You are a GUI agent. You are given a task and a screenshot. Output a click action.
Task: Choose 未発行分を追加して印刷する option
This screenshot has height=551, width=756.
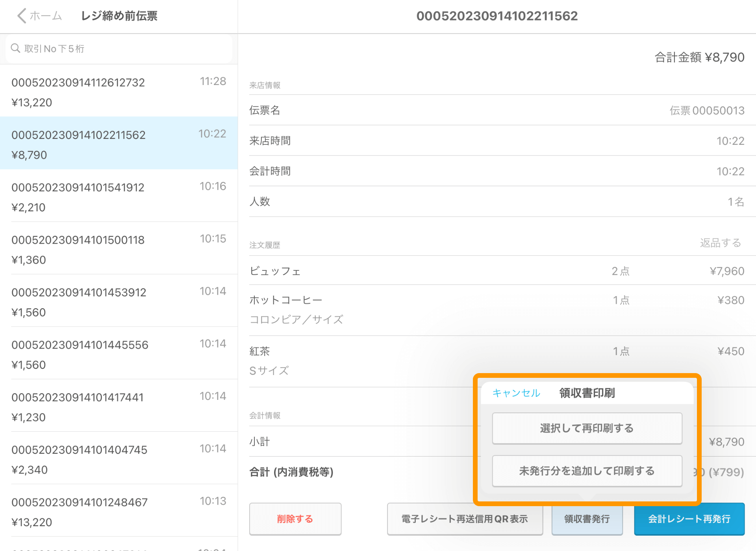pos(587,471)
